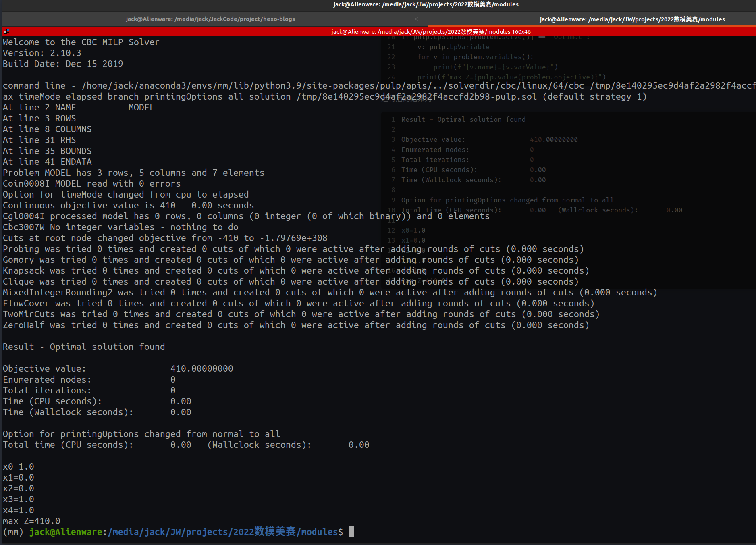Click the 'Probing was tried 0 times' line
Screen dimensions: 756x545
point(293,249)
